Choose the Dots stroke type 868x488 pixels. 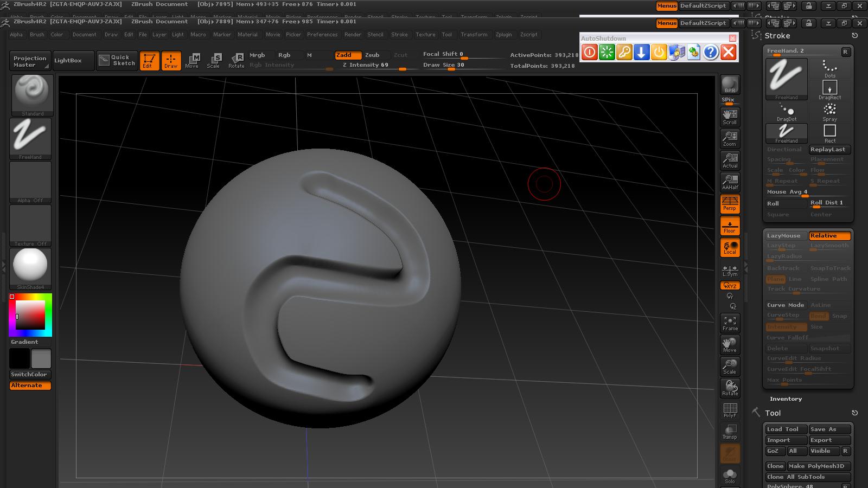click(x=830, y=69)
